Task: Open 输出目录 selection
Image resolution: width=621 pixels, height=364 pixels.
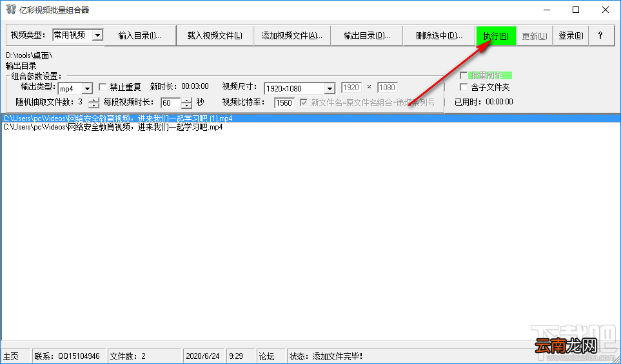Action: (x=367, y=35)
